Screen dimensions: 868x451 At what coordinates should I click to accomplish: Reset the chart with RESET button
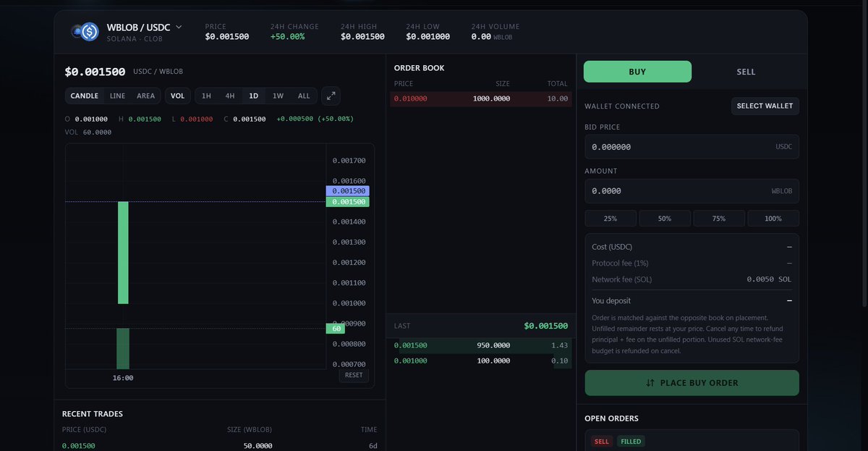(354, 375)
